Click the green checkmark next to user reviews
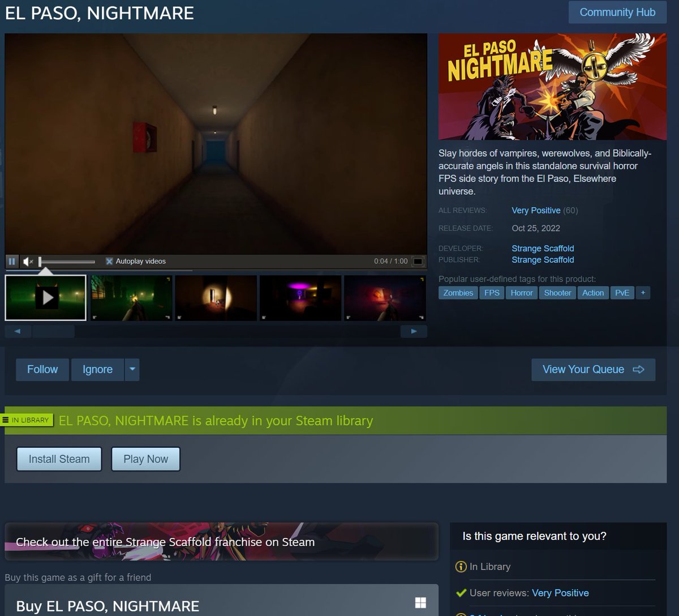 [460, 593]
